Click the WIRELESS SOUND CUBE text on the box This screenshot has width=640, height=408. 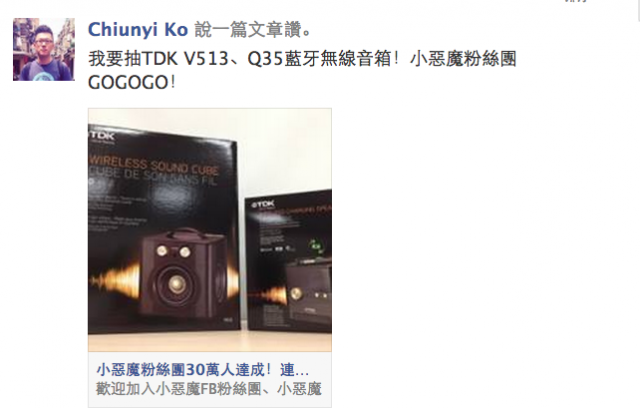(x=153, y=164)
